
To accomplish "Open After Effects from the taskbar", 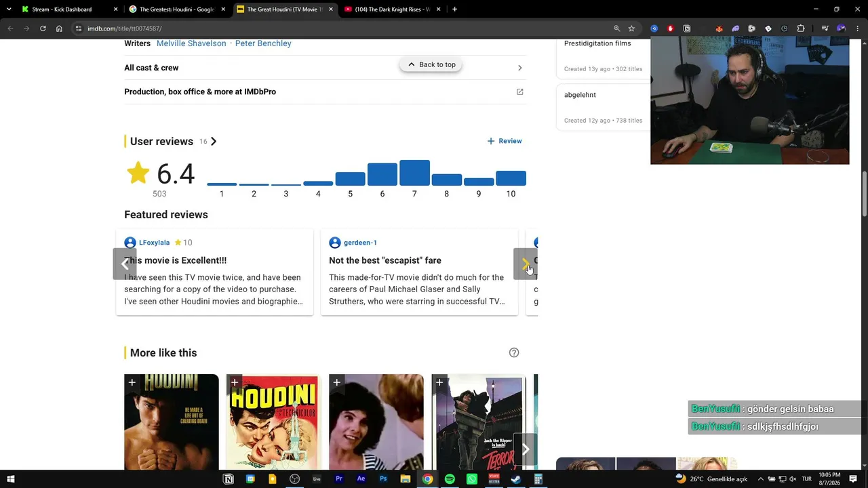I will pyautogui.click(x=361, y=479).
